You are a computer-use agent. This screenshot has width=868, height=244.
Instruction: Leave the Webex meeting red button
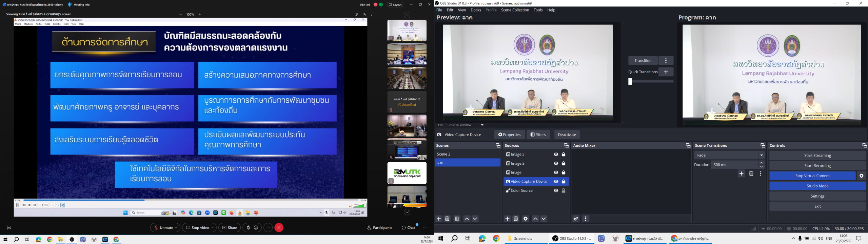point(279,228)
